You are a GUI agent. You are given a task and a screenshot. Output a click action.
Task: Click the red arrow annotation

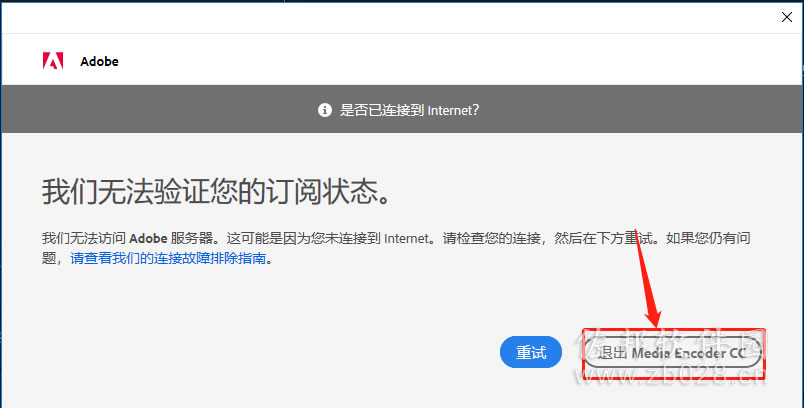click(x=648, y=278)
